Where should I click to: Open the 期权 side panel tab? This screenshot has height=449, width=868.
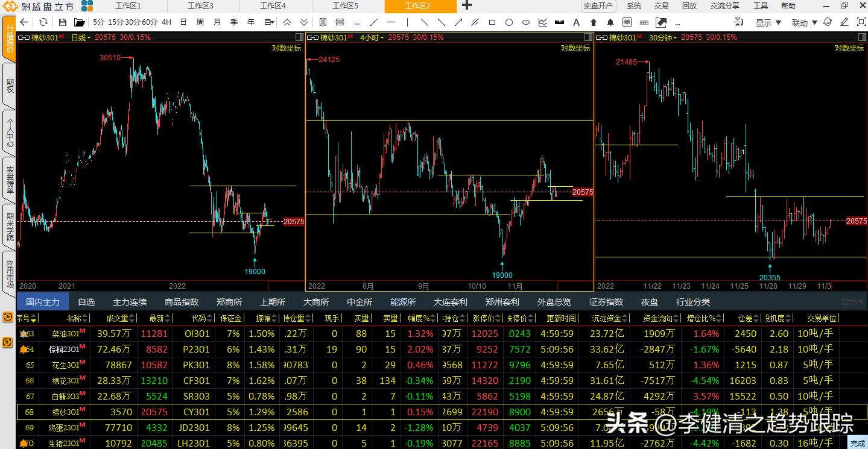(x=9, y=86)
